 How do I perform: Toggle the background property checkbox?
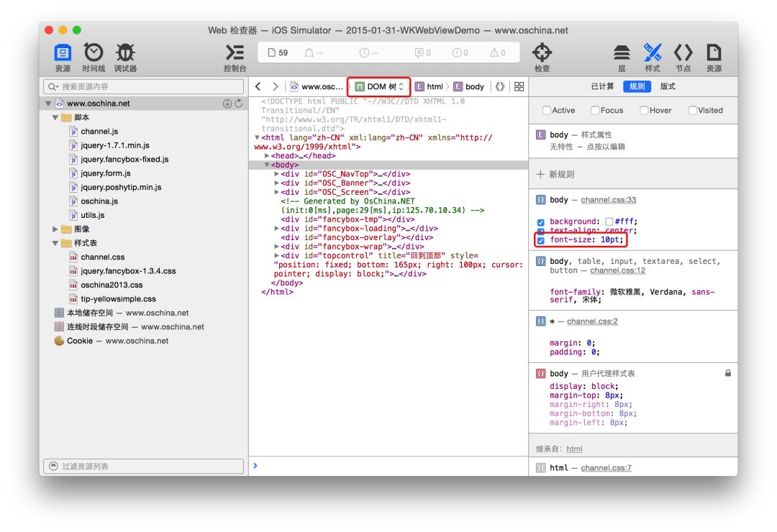click(540, 222)
